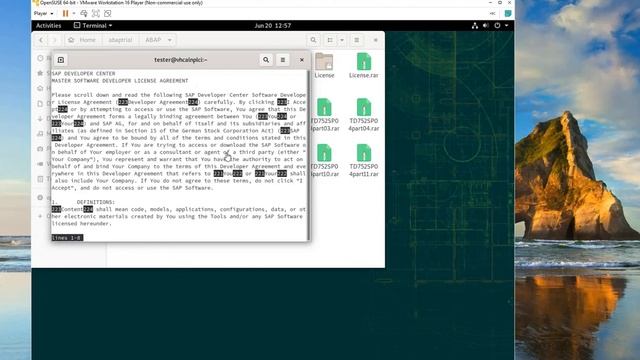640x360 pixels.
Task: Click the network icon in GNOME top bar
Action: tap(475, 25)
